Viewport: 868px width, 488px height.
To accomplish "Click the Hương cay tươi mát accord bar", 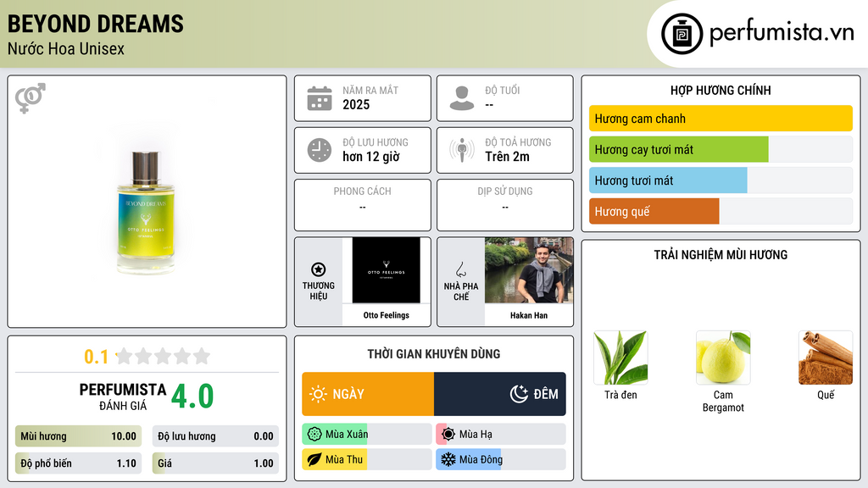I will 721,149.
